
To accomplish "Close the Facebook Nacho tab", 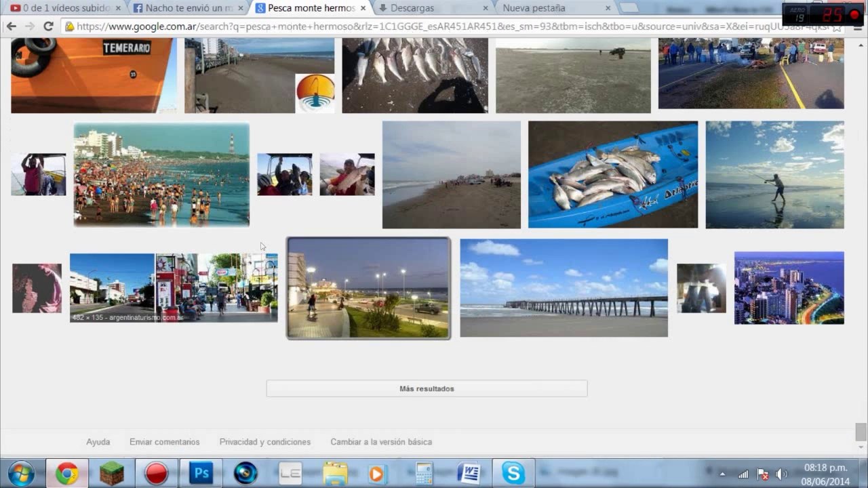I will [240, 9].
